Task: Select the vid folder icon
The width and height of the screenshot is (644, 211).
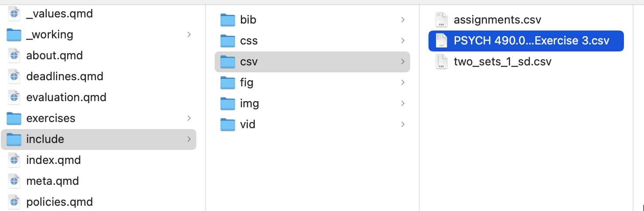Action: [x=228, y=125]
